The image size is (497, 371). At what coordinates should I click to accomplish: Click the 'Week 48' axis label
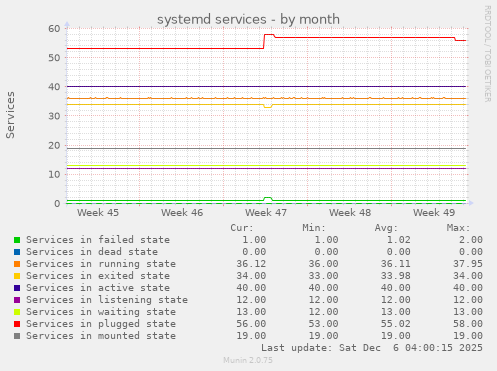(x=350, y=213)
